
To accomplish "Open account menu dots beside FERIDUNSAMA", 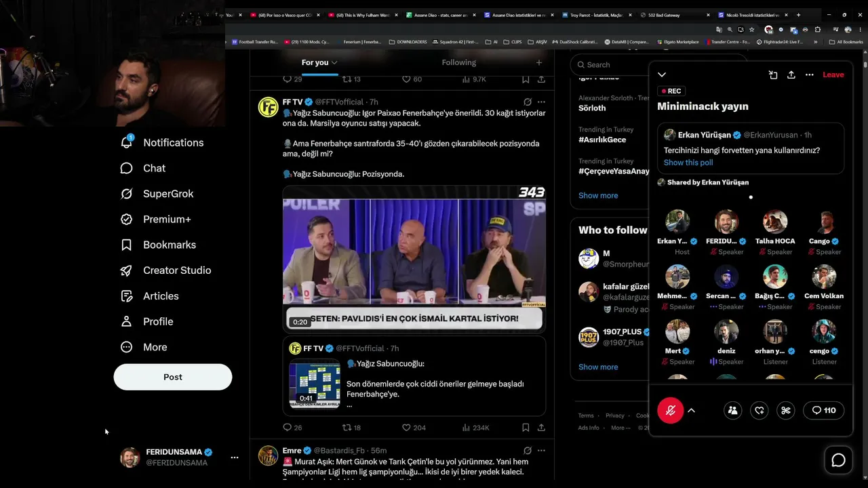I will coord(235,457).
